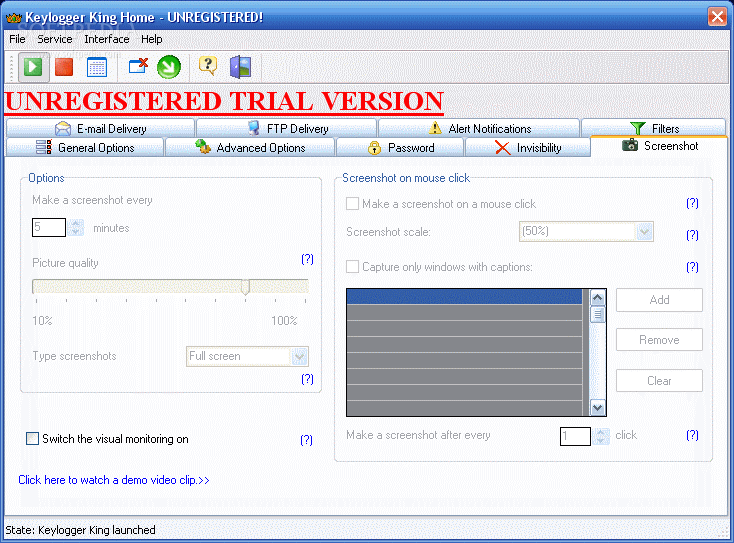The width and height of the screenshot is (734, 543).
Task: Click the exit door toolbar icon
Action: point(241,67)
